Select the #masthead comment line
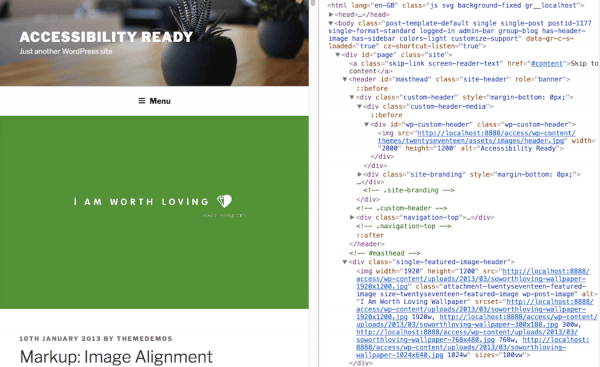This screenshot has height=367, width=600. click(385, 253)
